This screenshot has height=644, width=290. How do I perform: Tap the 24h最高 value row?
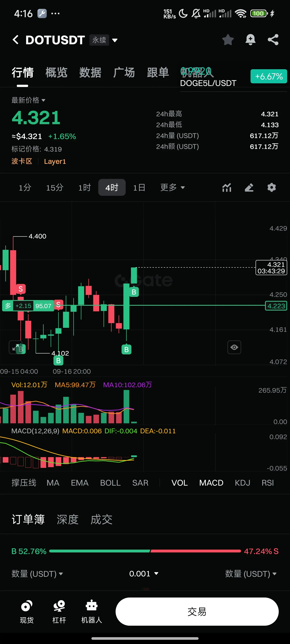(x=217, y=114)
